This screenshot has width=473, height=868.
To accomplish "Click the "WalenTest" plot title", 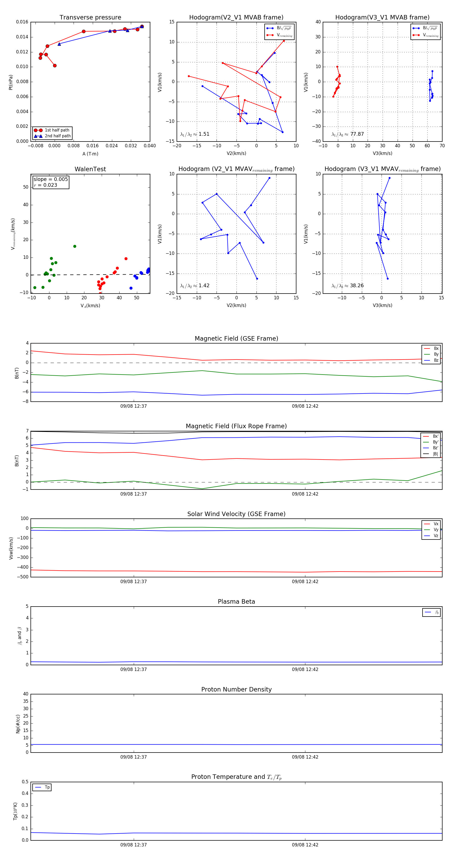I will point(90,169).
